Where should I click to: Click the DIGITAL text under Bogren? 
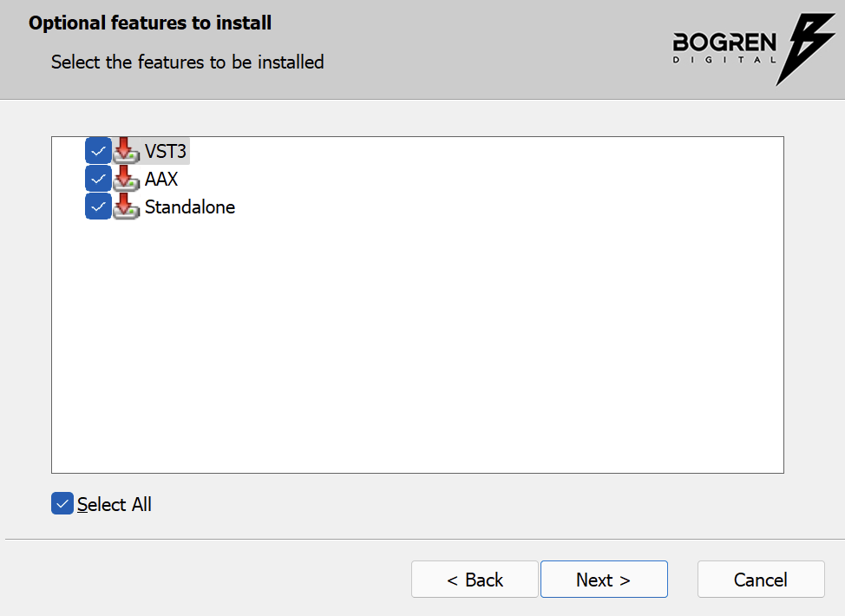tap(724, 60)
